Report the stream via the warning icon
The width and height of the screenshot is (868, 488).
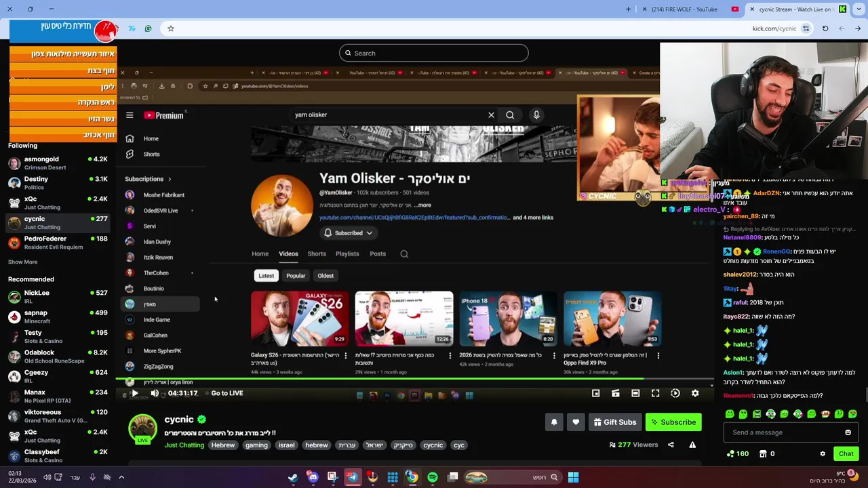(692, 445)
